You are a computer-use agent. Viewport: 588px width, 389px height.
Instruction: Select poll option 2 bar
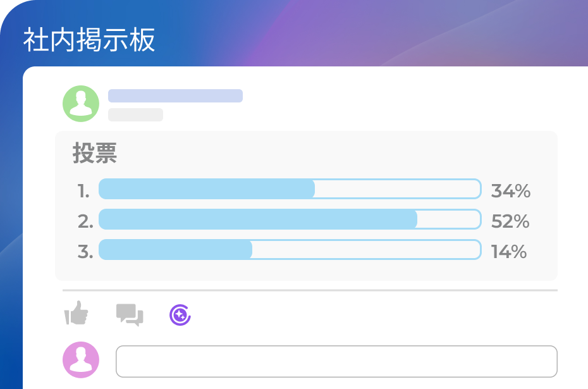coord(290,219)
